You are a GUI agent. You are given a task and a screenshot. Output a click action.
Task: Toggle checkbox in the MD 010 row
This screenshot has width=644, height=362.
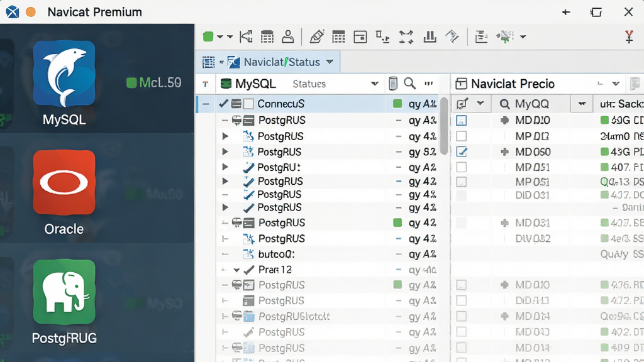tap(462, 121)
